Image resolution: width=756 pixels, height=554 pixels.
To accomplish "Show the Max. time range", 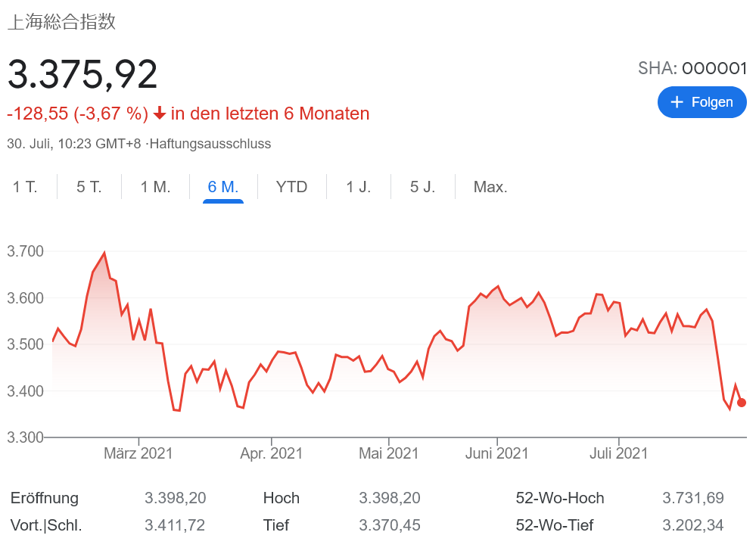I will 490,187.
